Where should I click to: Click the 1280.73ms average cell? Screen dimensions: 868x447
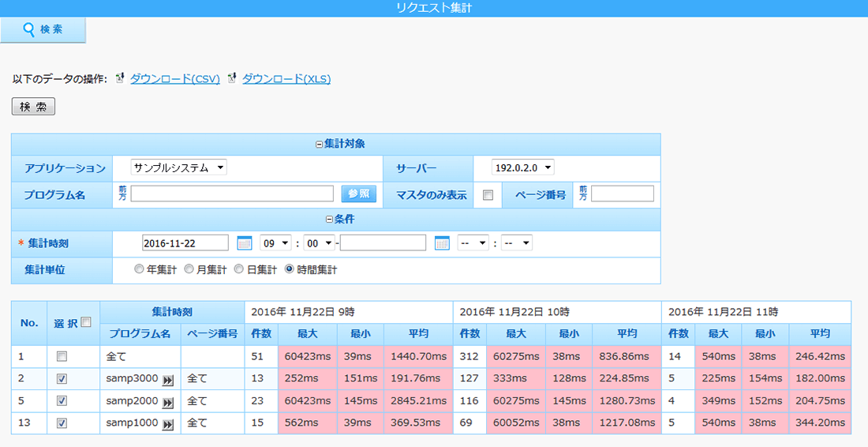pos(627,401)
